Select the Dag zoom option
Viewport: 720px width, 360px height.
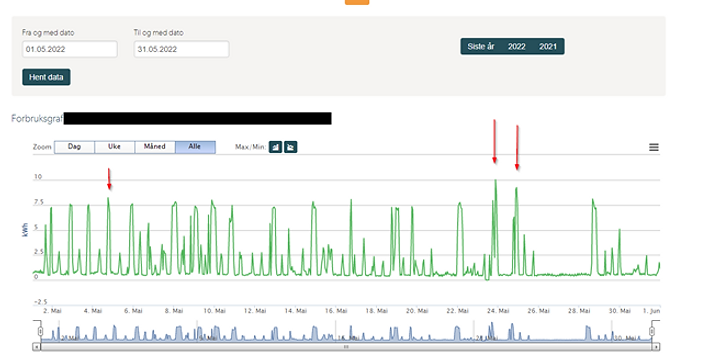tap(74, 147)
